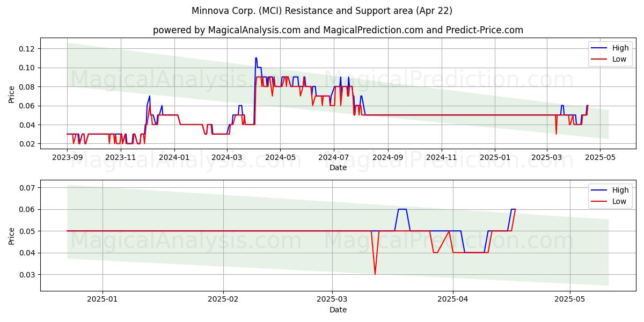The width and height of the screenshot is (644, 322).
Task: Click the 2024-07 tick label on top chart
Action: point(333,158)
